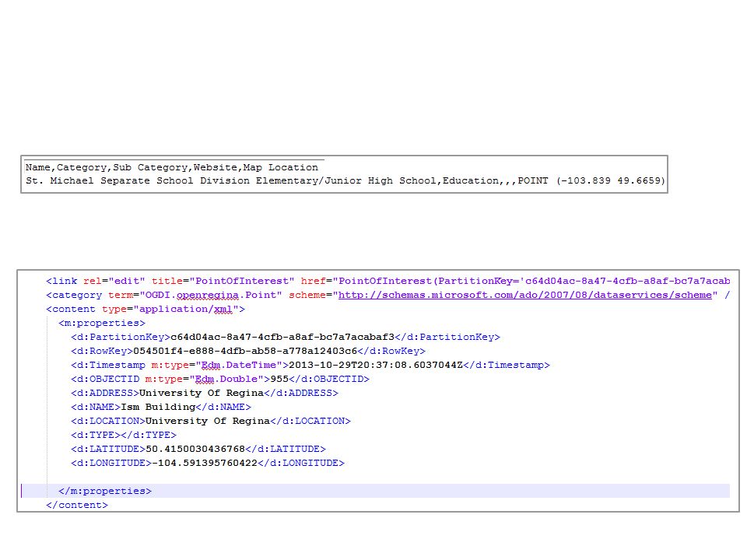
Task: Click the closing </content> tag
Action: tap(77, 506)
